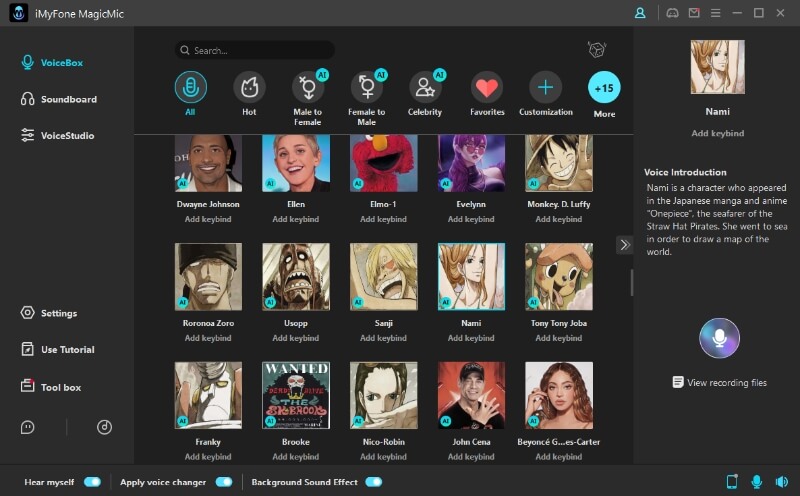Open View recording files

tap(719, 382)
